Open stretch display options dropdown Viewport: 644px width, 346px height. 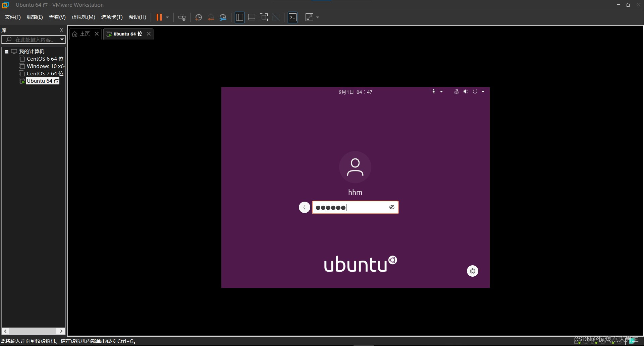click(x=318, y=17)
